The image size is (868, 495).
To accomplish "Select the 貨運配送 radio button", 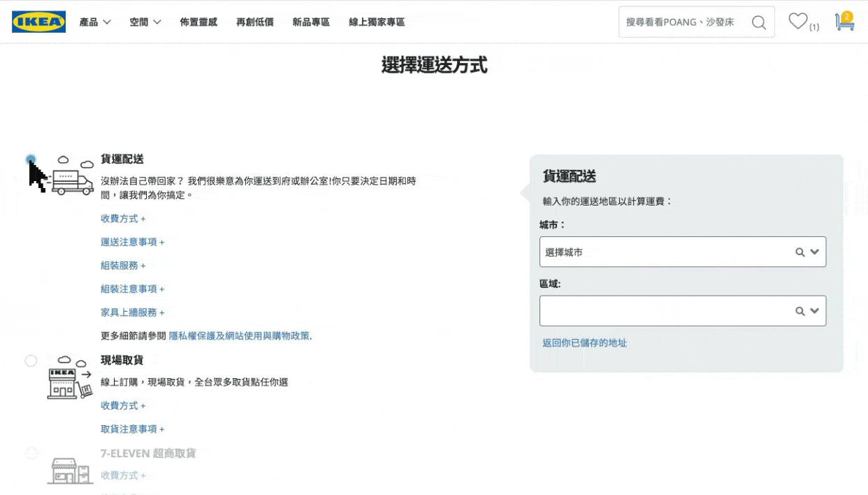I will point(31,160).
